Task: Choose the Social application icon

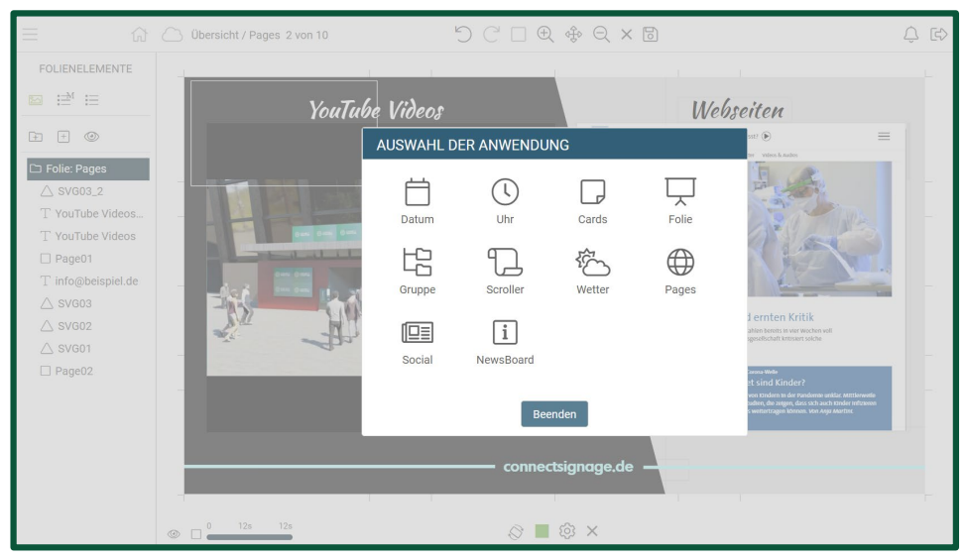Action: pyautogui.click(x=417, y=333)
